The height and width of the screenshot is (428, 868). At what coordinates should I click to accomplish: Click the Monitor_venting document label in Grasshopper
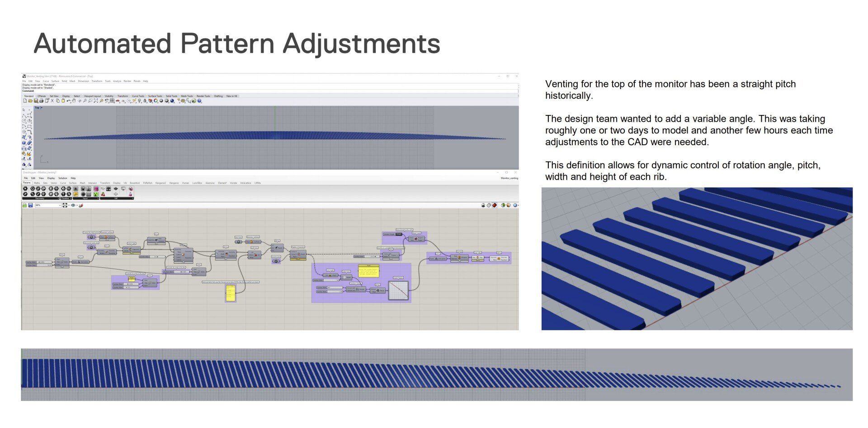(509, 178)
